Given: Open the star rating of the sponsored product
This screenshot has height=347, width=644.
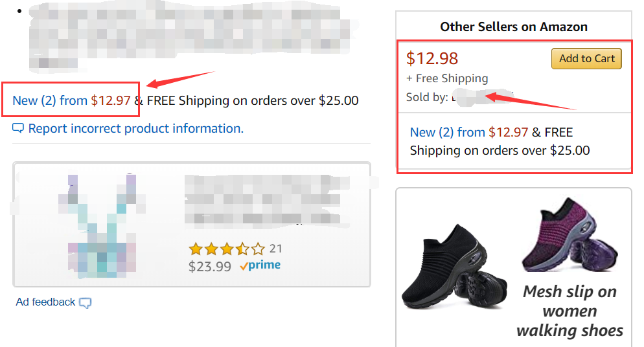Looking at the screenshot, I should point(226,249).
